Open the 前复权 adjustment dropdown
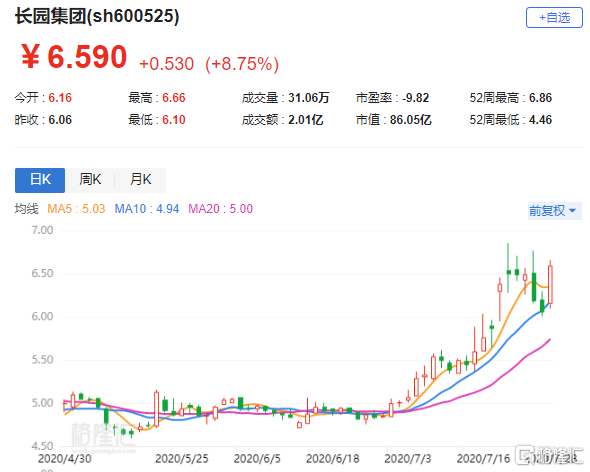 (x=554, y=211)
